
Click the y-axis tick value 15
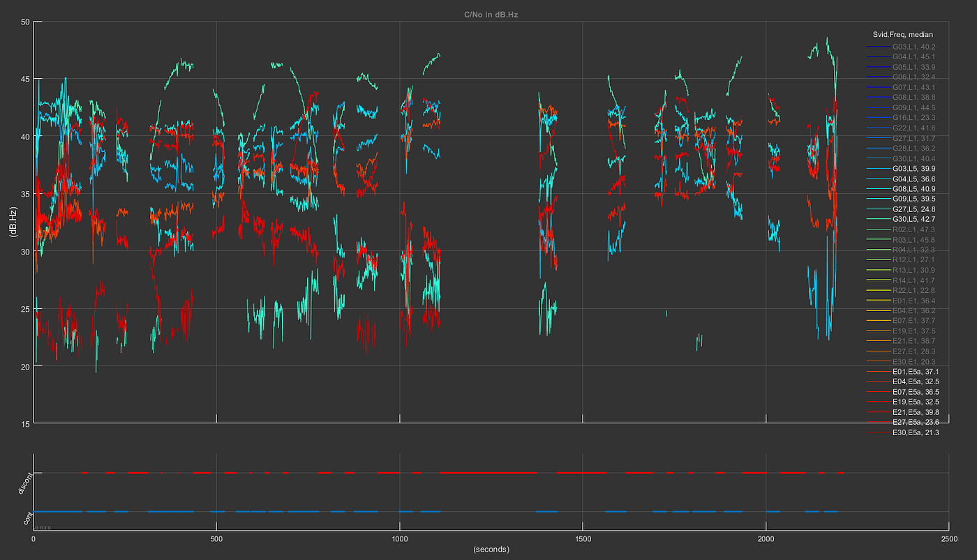click(x=24, y=424)
